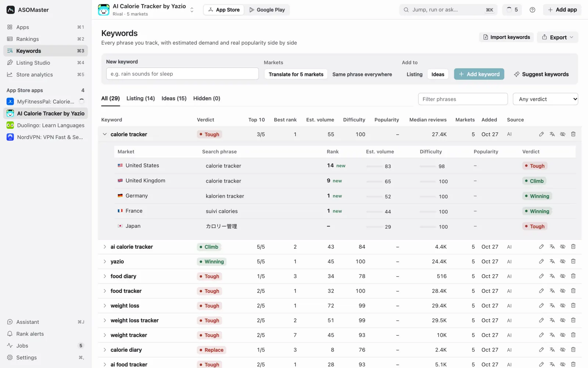The image size is (588, 368).
Task: Switch to the Hidden (0) tab
Action: tap(207, 98)
